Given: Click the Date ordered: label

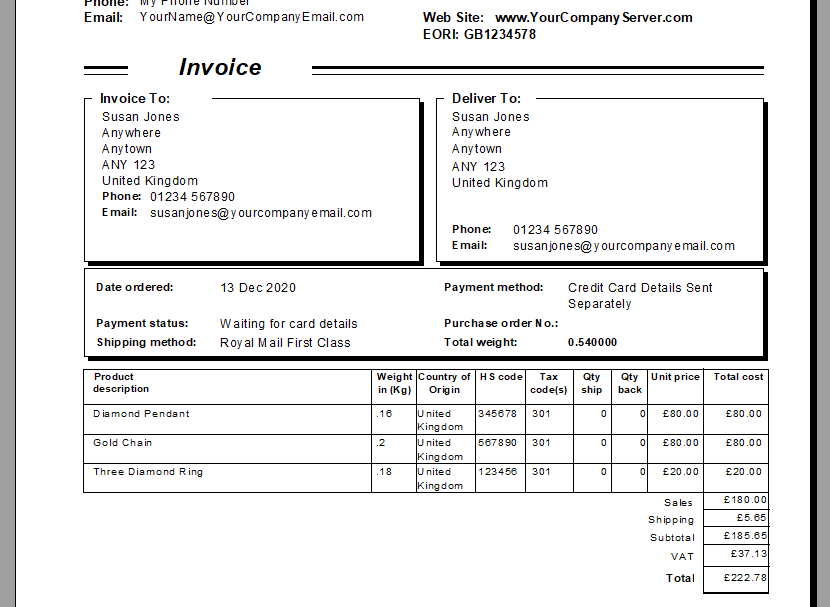Looking at the screenshot, I should click(x=134, y=287).
